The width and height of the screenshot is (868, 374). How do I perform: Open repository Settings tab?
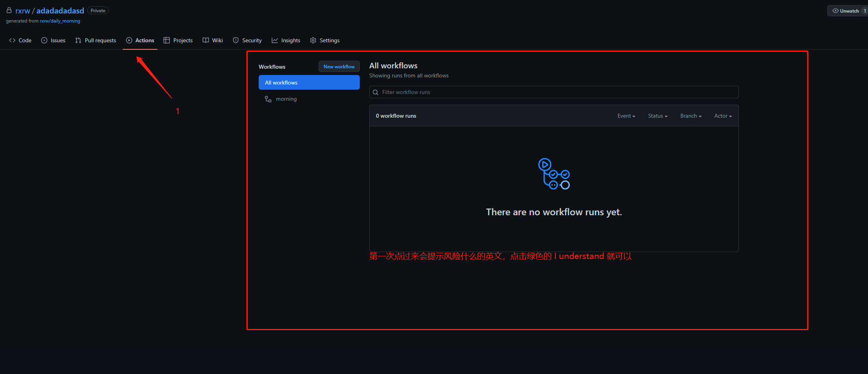pos(325,40)
